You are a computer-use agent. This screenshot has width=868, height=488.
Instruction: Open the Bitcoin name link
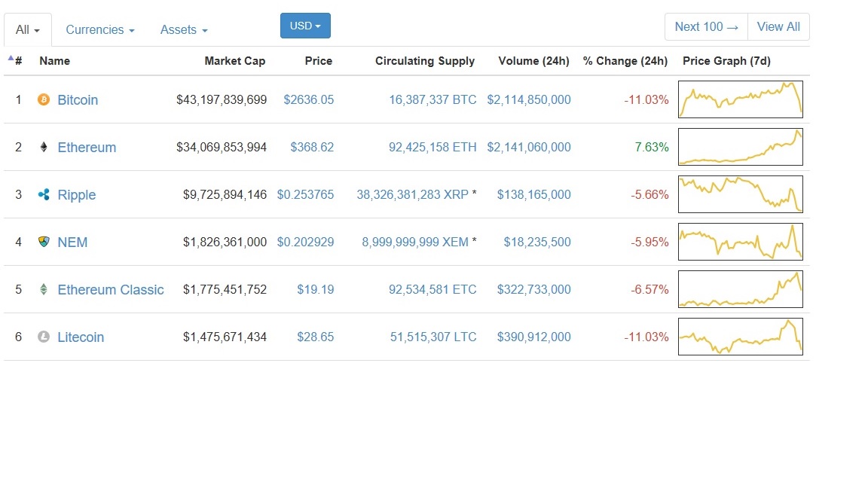point(78,99)
